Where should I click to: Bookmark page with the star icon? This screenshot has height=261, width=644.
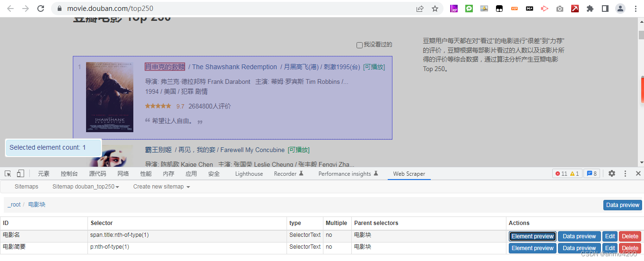(435, 9)
